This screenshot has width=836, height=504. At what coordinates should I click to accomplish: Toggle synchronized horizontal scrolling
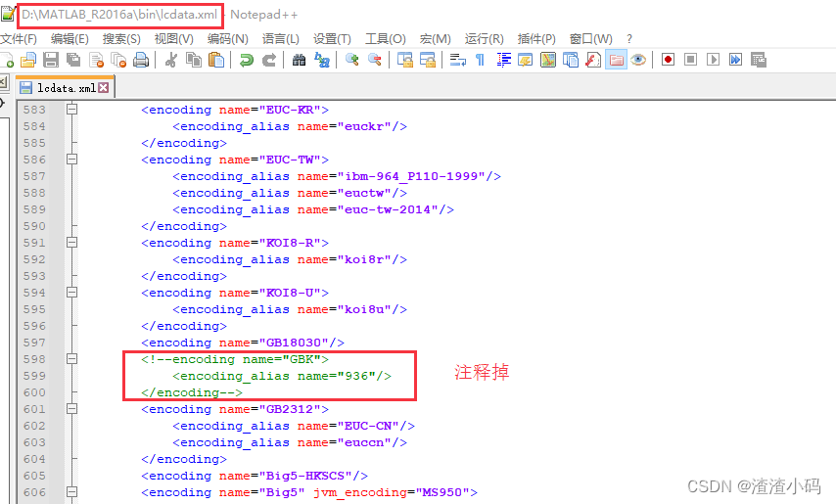coord(427,60)
